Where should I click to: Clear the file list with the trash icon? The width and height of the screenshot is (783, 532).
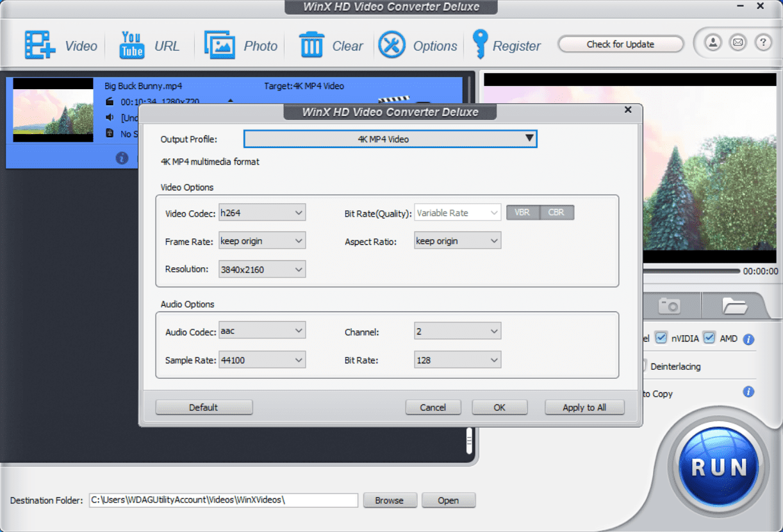(312, 46)
